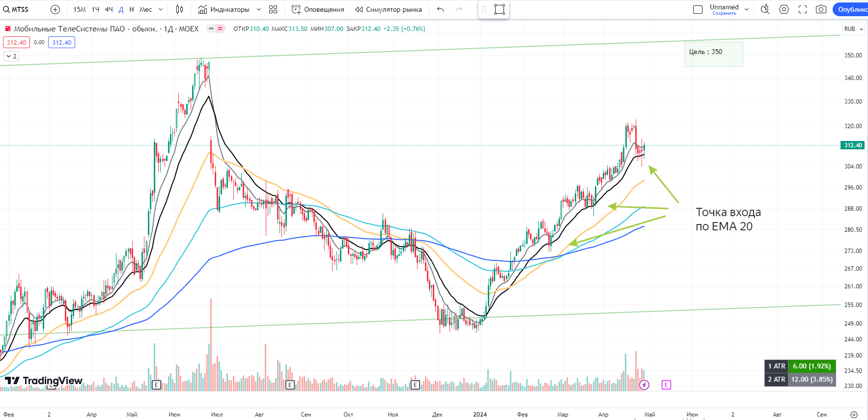Click the TradingView logo
Screen dimensions: 868x420
click(44, 381)
